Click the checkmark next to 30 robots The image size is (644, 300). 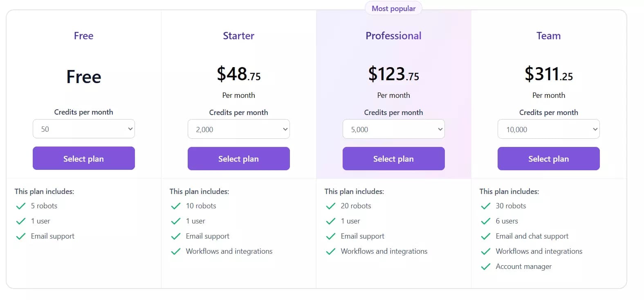coord(485,206)
